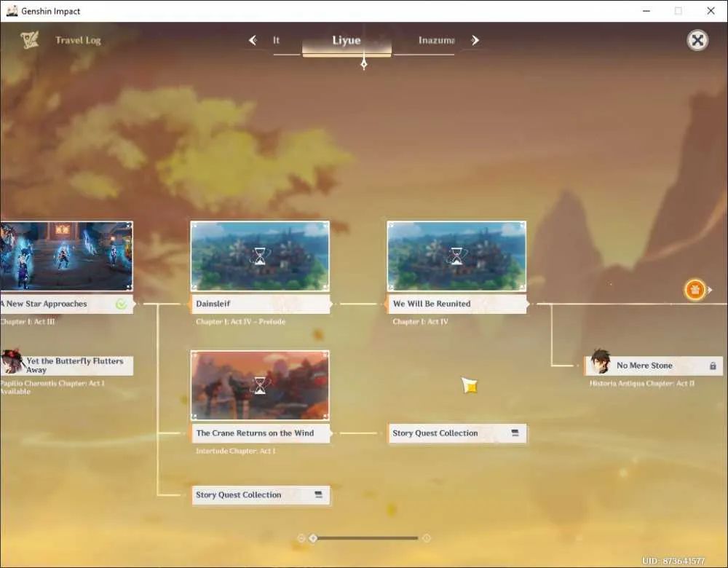Click hourglass icon on Dainsleif thumbnail

click(x=260, y=256)
